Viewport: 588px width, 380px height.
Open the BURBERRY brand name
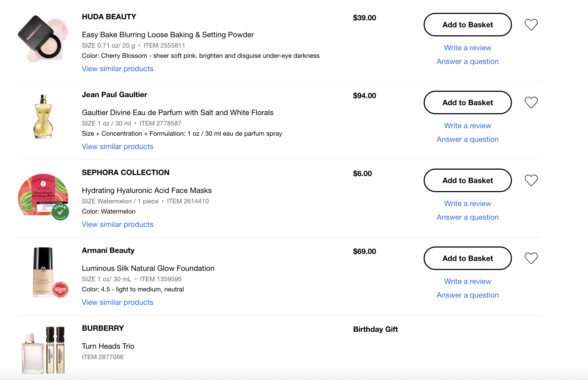103,328
